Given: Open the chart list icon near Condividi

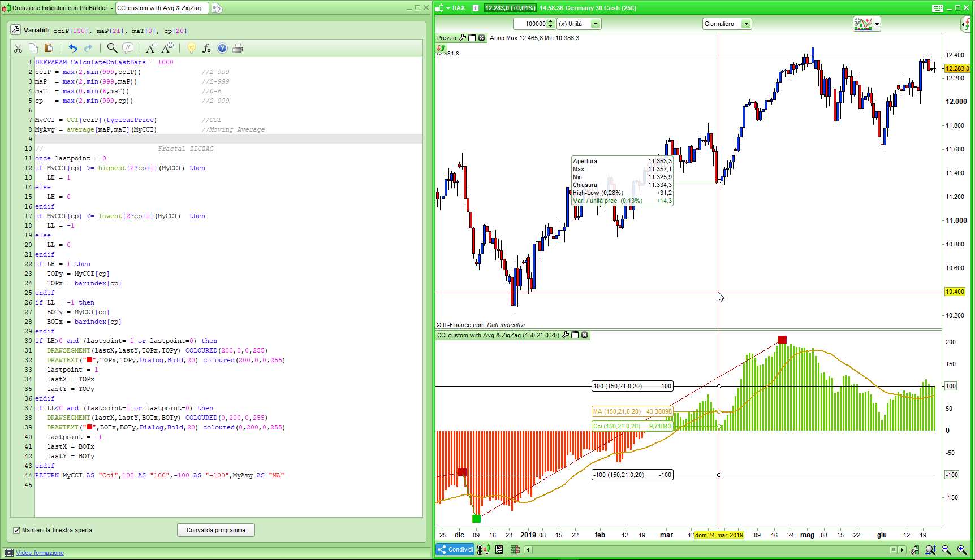Looking at the screenshot, I should (499, 549).
